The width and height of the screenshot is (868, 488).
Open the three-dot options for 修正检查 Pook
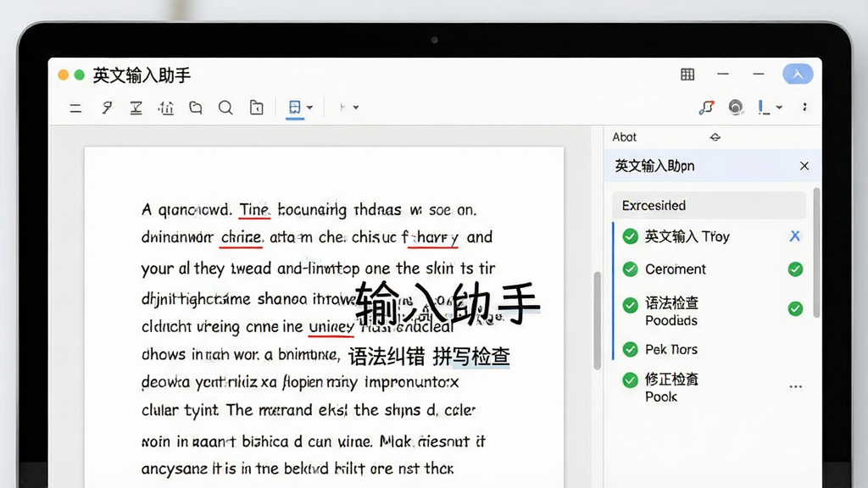coord(795,386)
